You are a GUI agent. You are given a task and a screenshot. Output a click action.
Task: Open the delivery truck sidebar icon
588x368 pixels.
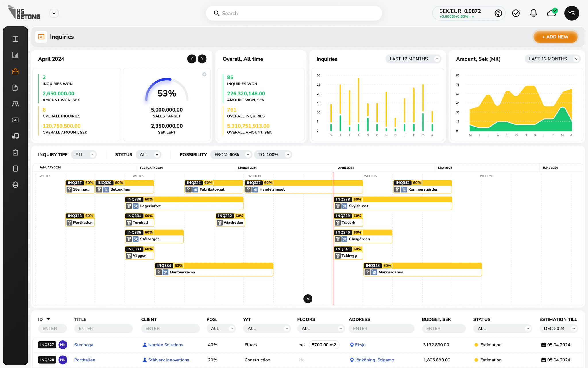coord(16,136)
